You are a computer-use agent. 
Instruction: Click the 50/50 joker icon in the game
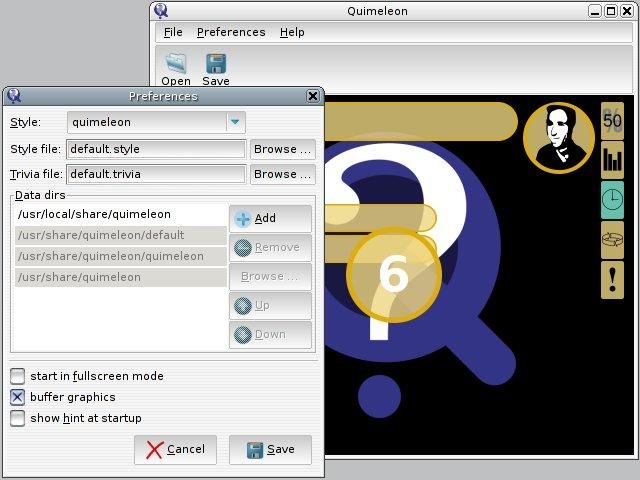[x=612, y=120]
